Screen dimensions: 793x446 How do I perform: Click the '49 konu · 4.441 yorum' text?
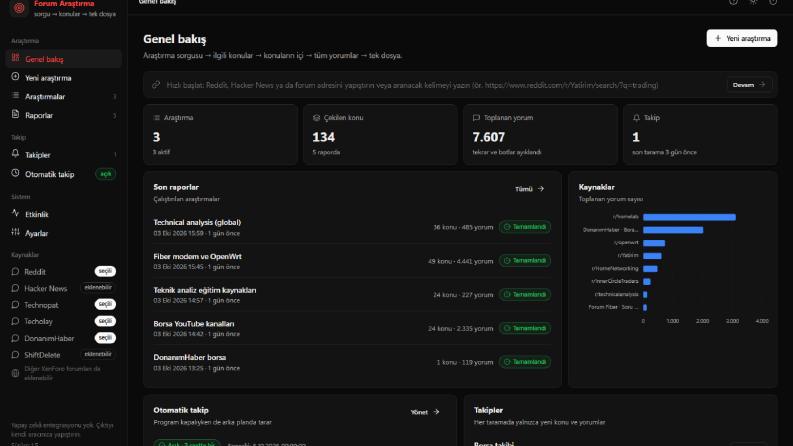point(460,261)
